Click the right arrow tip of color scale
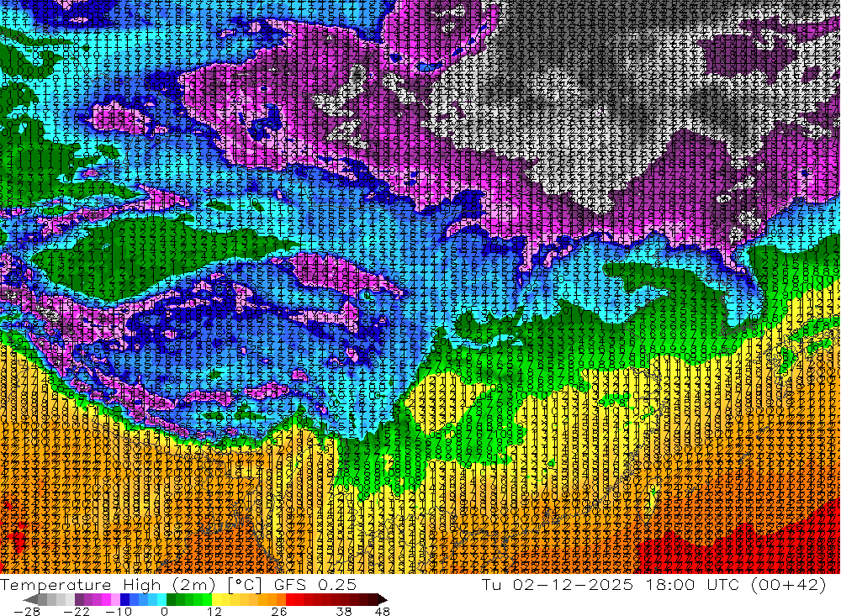The height and width of the screenshot is (616, 841). [384, 600]
